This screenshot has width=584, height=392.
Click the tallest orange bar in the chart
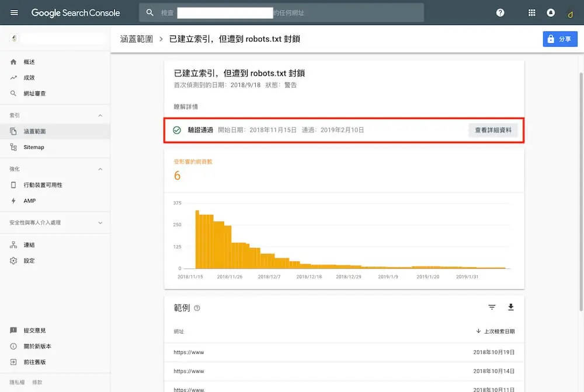pyautogui.click(x=197, y=240)
